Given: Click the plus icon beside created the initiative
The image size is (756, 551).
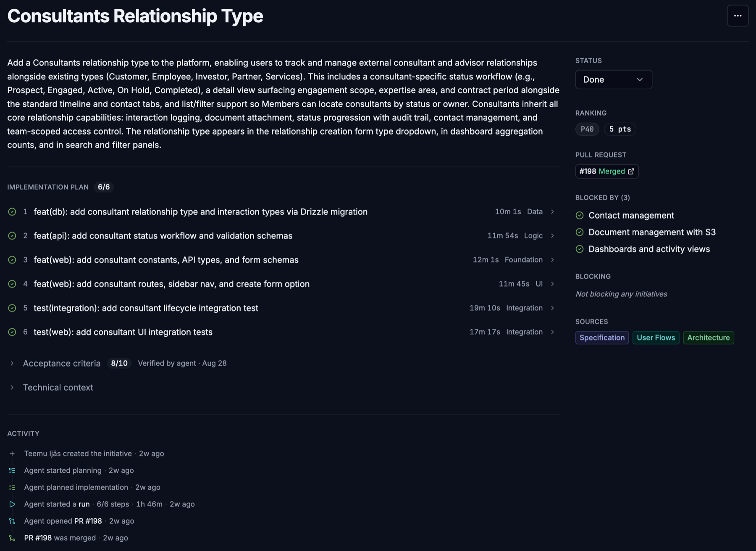Looking at the screenshot, I should coord(12,453).
